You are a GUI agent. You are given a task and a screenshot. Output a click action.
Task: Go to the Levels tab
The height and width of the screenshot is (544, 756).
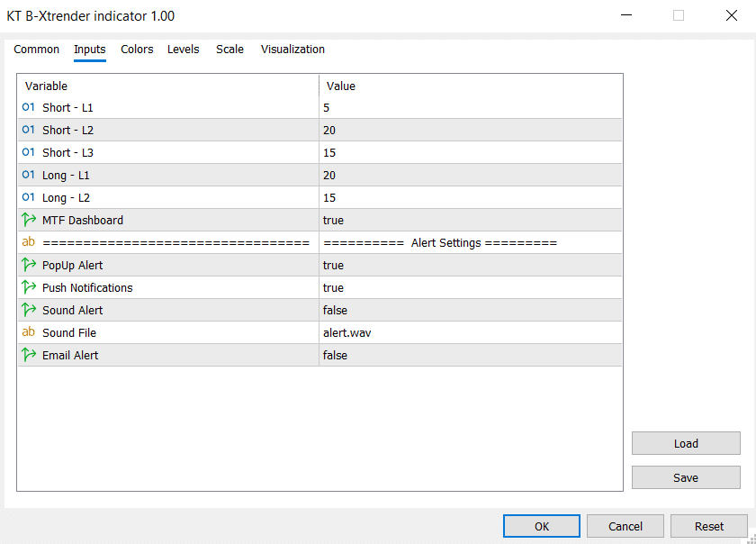(x=184, y=50)
